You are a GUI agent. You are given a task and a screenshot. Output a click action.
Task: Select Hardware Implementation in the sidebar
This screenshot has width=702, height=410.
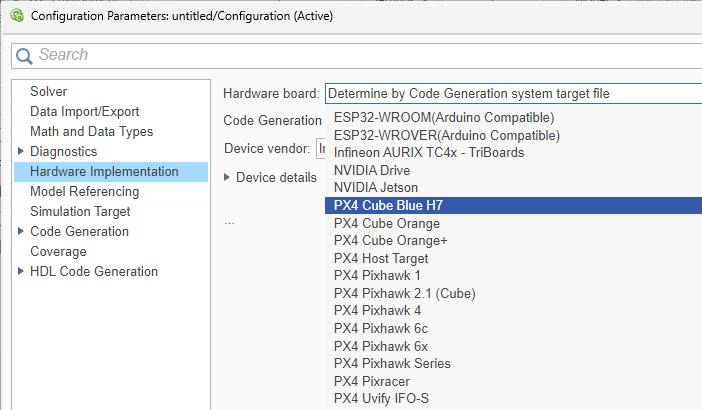click(104, 171)
